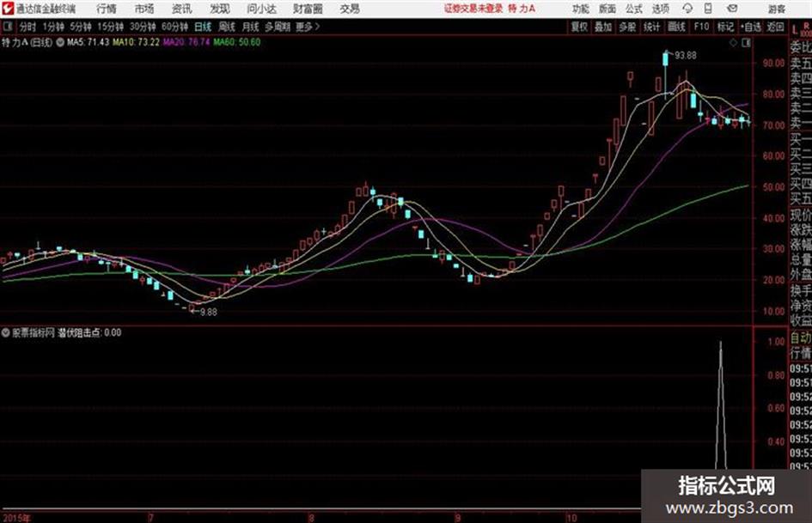Click the Tongdaxin red logo icon
Image resolution: width=812 pixels, height=523 pixels.
pyautogui.click(x=8, y=9)
